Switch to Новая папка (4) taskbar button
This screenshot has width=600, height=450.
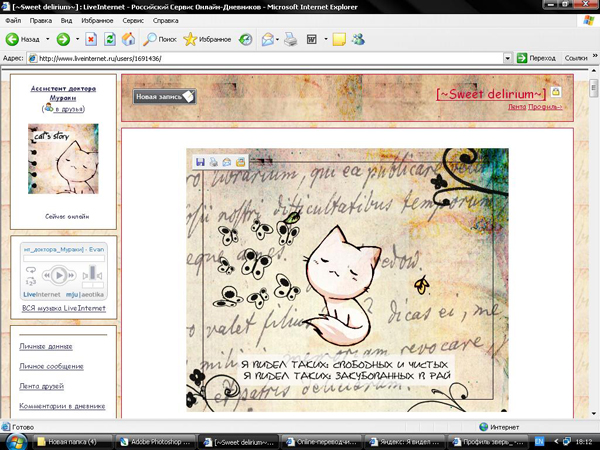[x=72, y=442]
